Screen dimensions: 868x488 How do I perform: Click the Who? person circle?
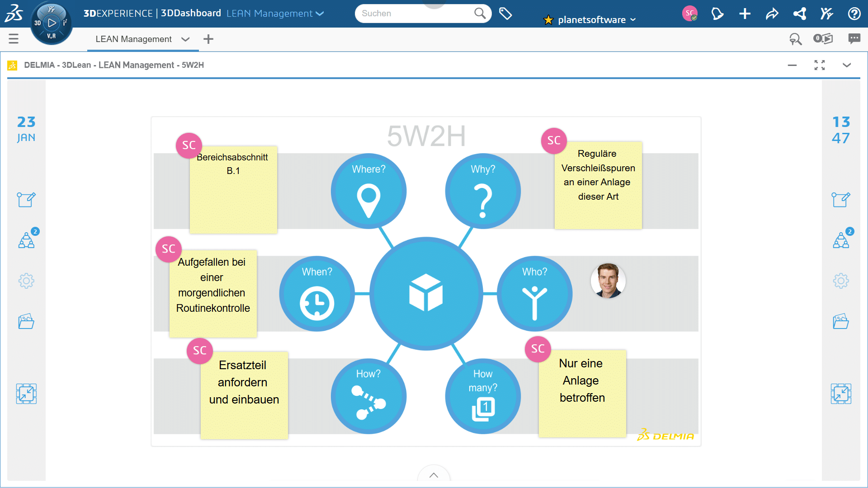tap(534, 294)
